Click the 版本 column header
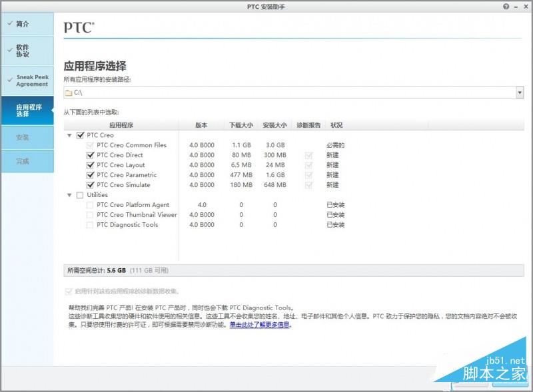 coord(201,125)
